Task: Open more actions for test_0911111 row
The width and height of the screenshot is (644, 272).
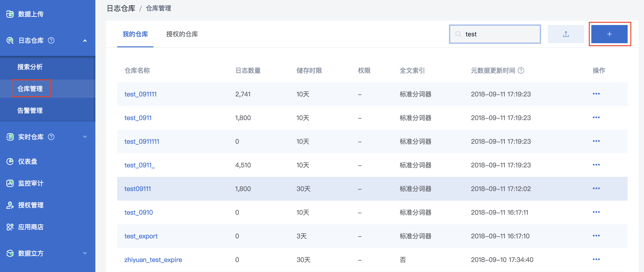Action: tap(596, 141)
